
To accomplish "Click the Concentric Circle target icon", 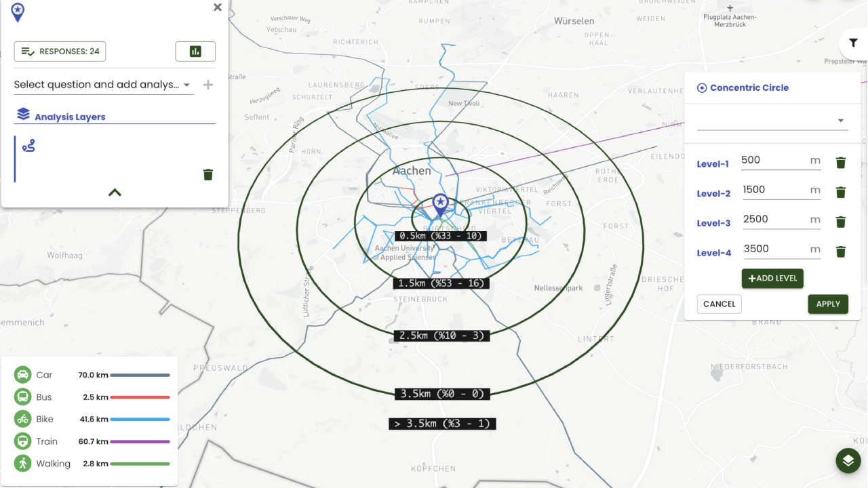I will 702,87.
